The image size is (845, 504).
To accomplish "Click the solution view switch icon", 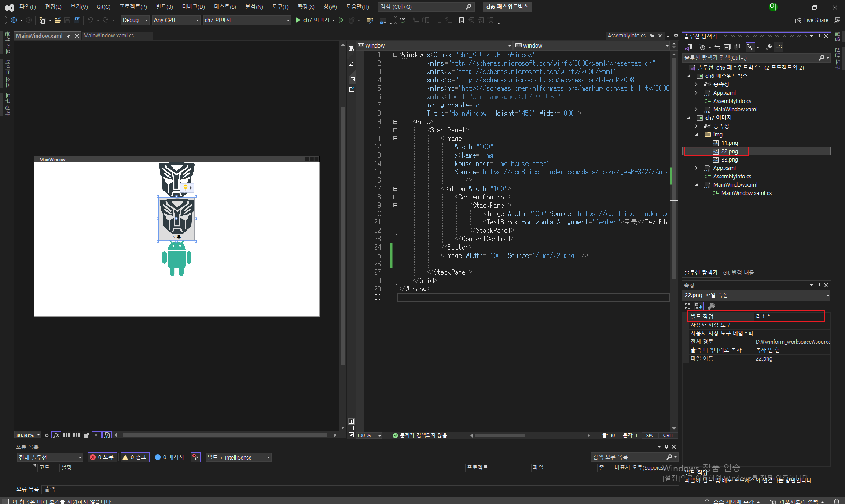I will point(689,47).
